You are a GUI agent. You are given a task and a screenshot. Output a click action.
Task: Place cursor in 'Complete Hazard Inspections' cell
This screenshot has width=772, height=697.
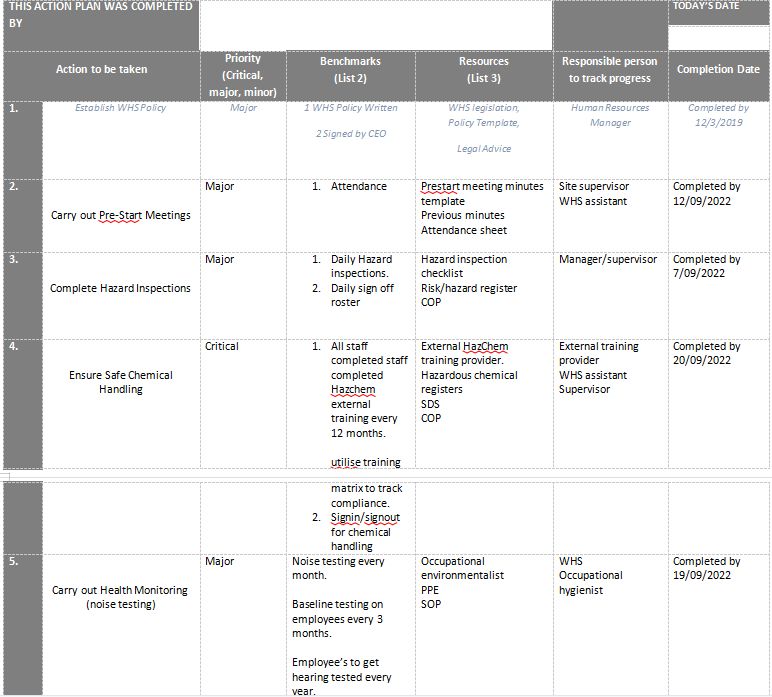click(120, 288)
